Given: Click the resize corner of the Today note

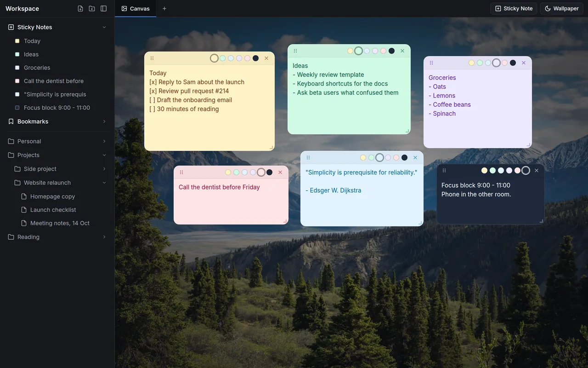Looking at the screenshot, I should point(271,147).
